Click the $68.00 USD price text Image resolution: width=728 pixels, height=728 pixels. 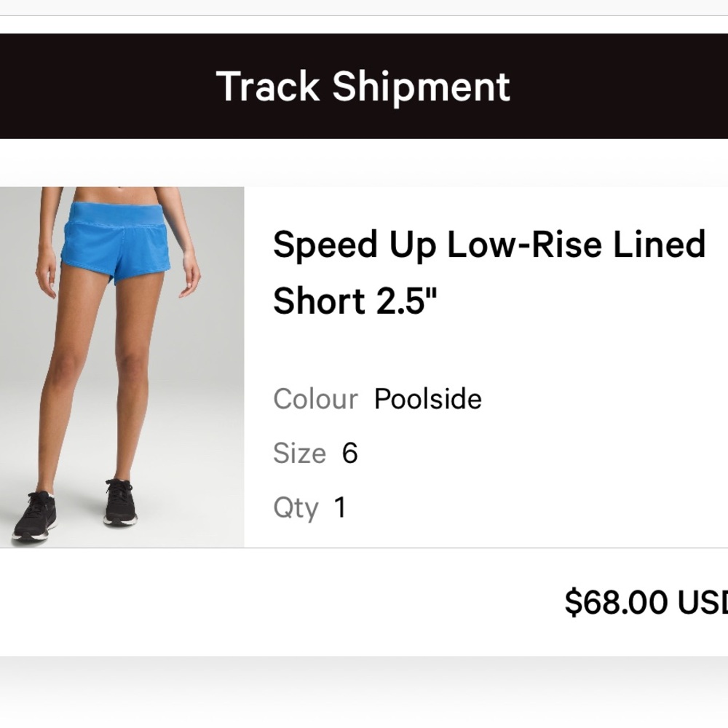644,601
